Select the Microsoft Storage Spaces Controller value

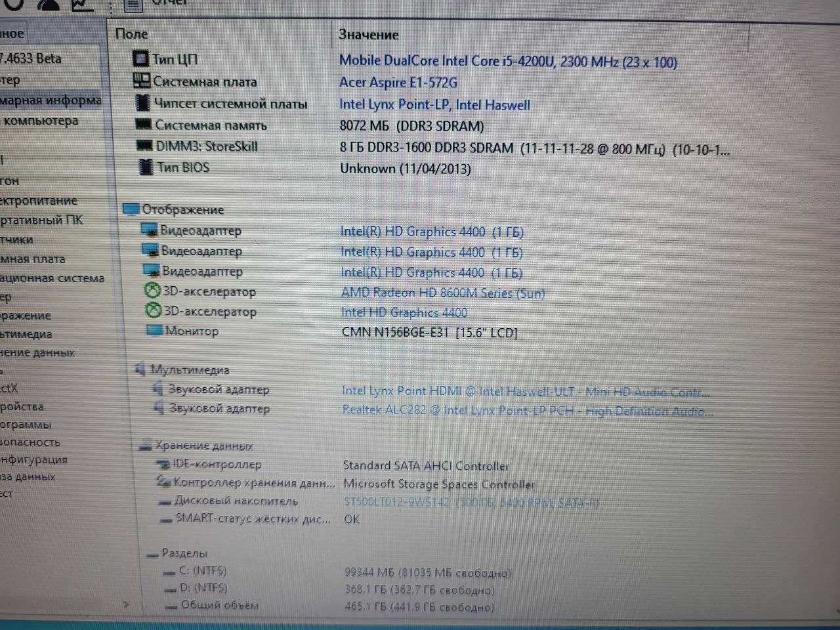[x=439, y=484]
